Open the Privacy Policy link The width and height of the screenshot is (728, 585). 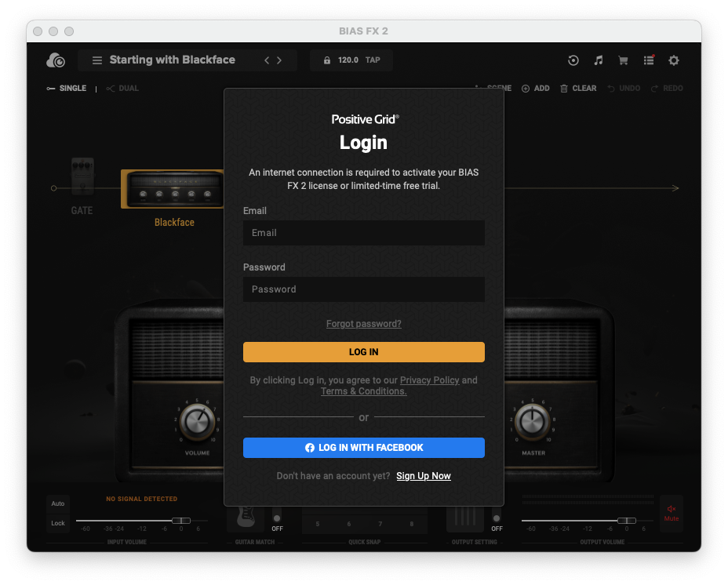pos(429,380)
